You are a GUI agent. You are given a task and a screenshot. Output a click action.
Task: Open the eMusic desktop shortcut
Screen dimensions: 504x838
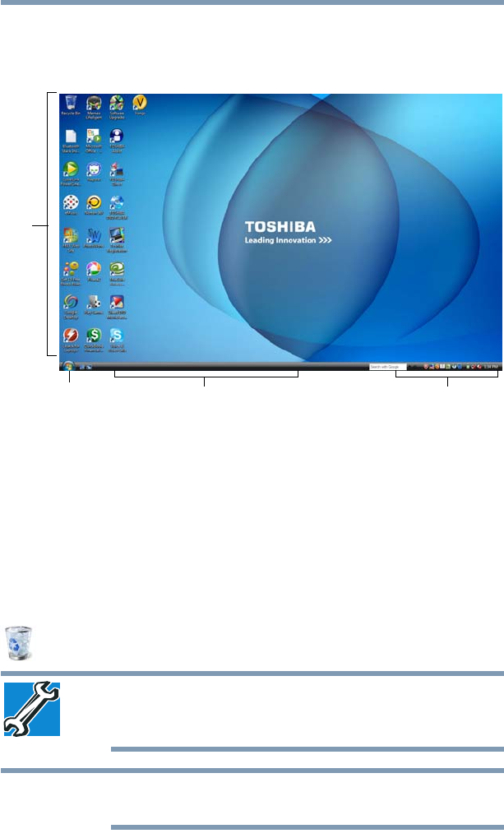[71, 206]
